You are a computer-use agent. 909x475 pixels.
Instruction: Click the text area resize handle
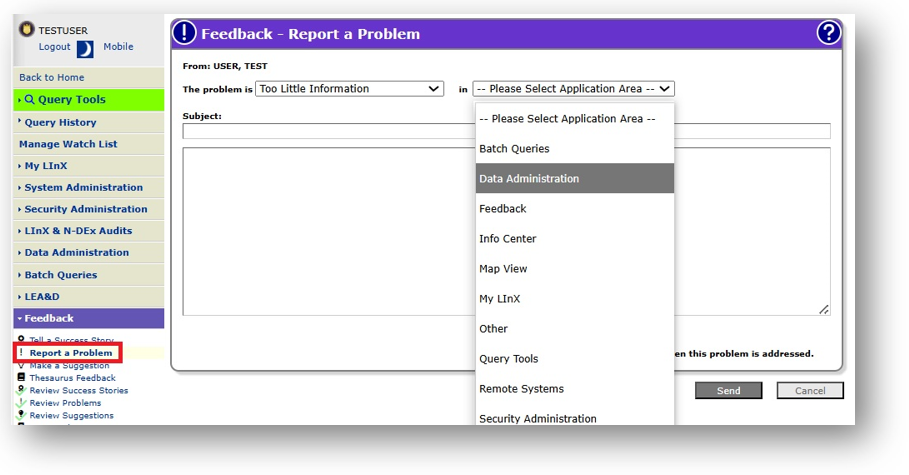824,310
